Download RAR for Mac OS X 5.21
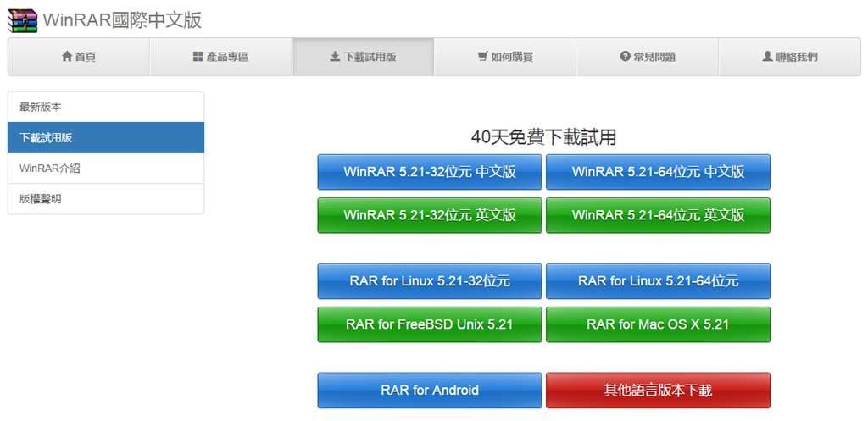Image resolution: width=868 pixels, height=421 pixels. [x=658, y=324]
